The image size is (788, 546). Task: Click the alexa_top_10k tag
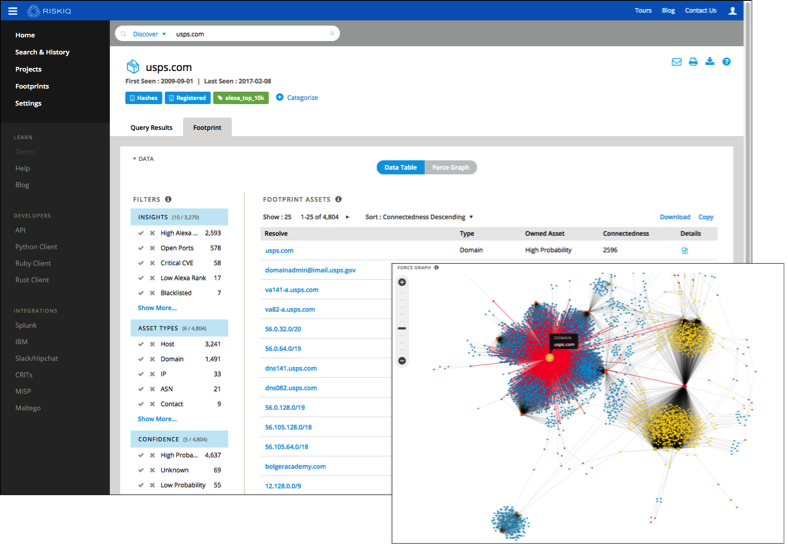point(241,98)
